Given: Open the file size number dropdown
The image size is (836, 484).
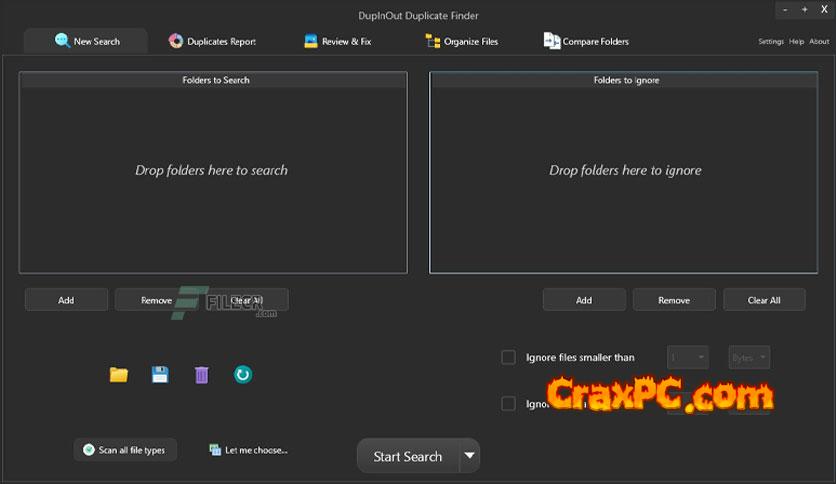Looking at the screenshot, I should (688, 357).
